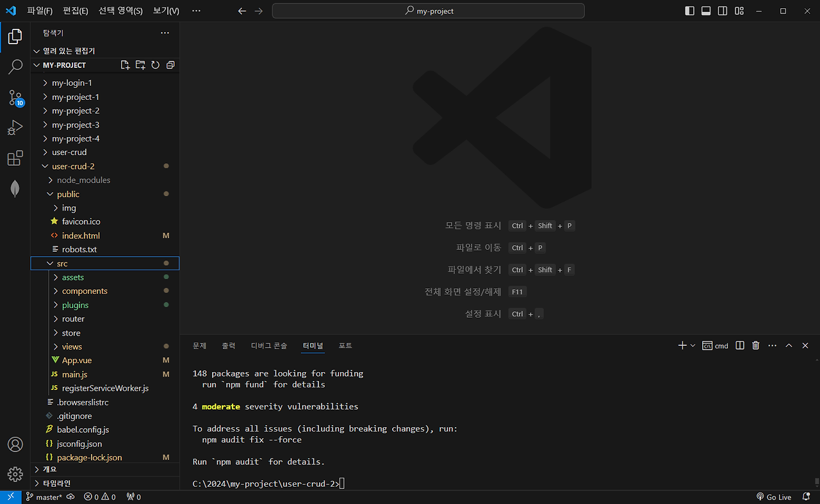820x504 pixels.
Task: Collapse the user-crud-2 folder
Action: point(105,166)
